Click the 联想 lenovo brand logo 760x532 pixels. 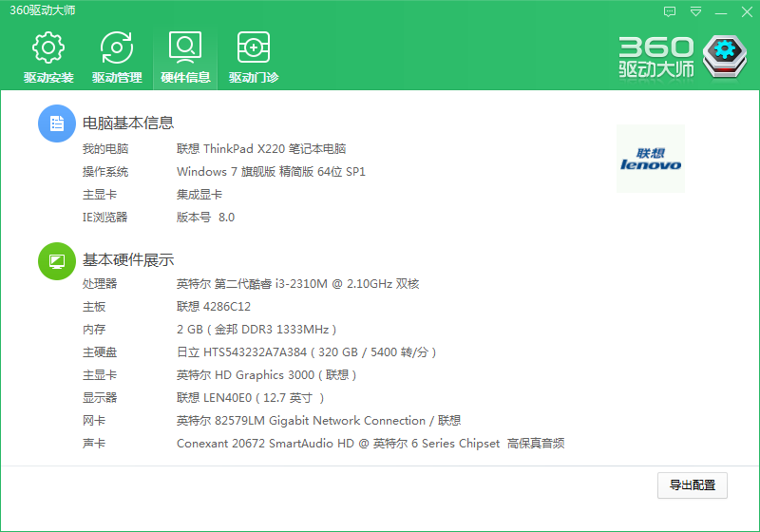coord(651,159)
